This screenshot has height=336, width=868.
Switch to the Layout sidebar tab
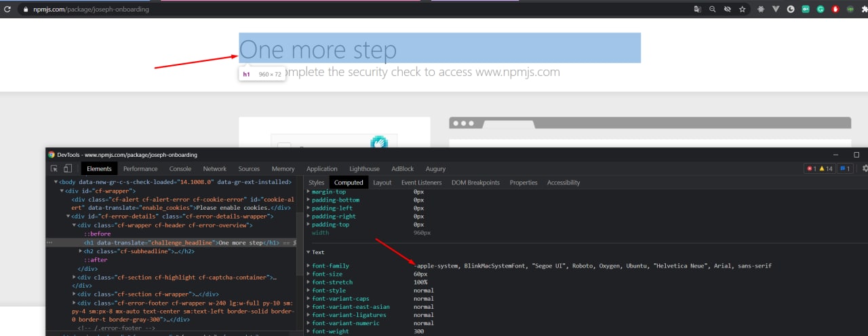click(x=382, y=183)
